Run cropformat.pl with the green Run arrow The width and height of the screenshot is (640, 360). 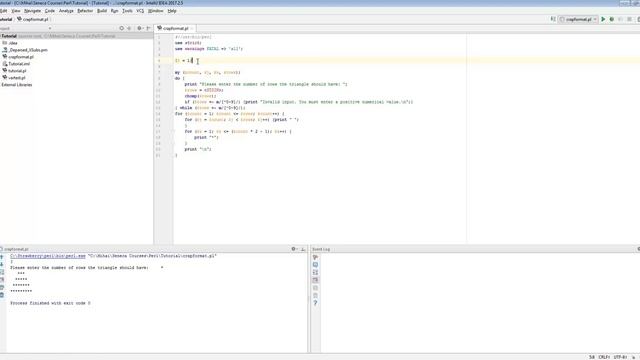(603, 19)
